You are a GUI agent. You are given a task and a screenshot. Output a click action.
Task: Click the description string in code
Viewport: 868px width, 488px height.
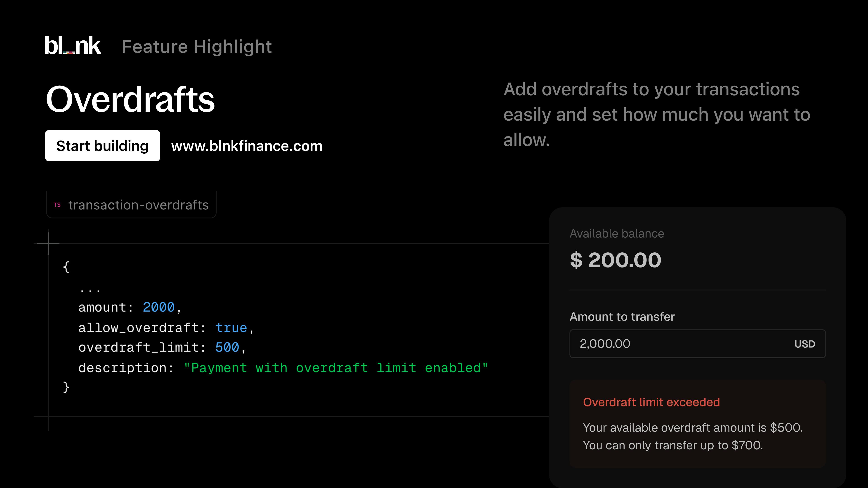336,368
